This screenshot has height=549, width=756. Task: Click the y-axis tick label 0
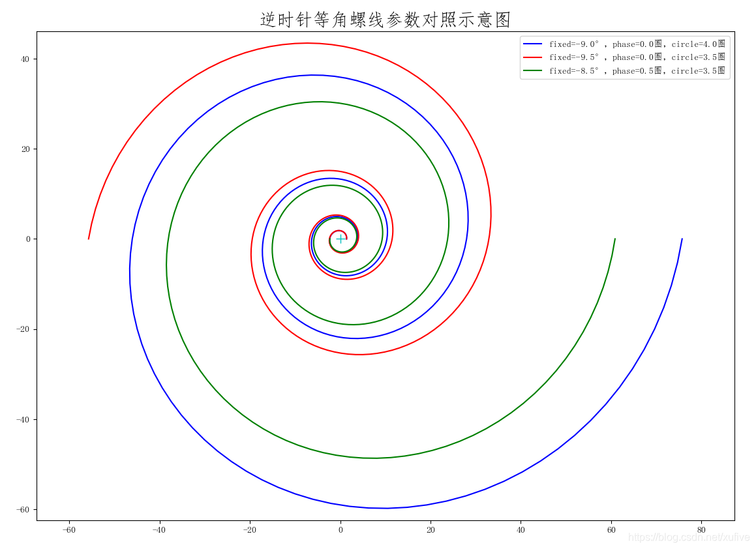[28, 239]
